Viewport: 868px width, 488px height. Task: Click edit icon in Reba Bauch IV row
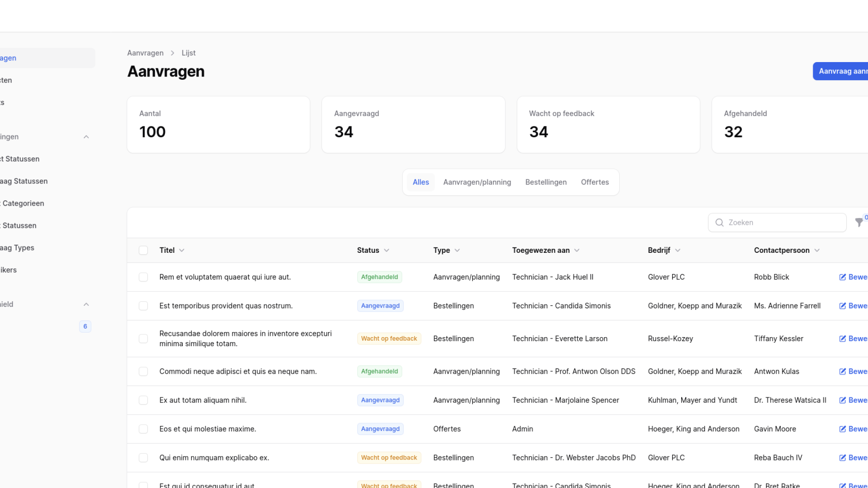pyautogui.click(x=843, y=458)
